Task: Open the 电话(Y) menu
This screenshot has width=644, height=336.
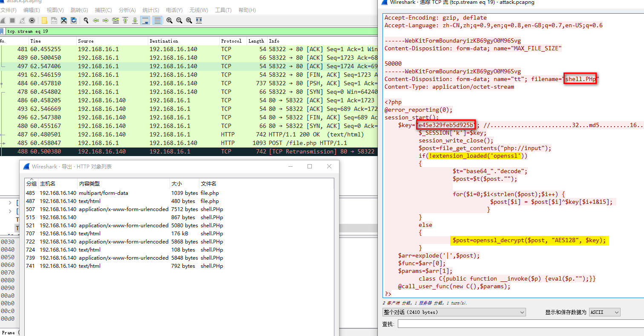Action: click(174, 10)
